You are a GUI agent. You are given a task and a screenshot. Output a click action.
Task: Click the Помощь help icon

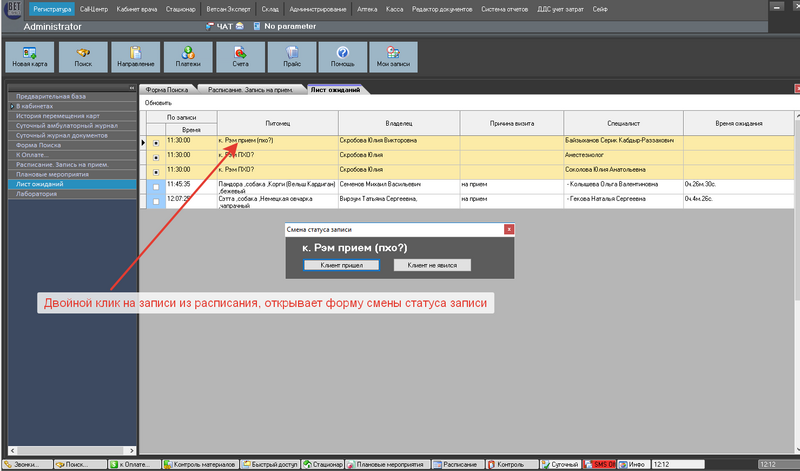pyautogui.click(x=342, y=56)
